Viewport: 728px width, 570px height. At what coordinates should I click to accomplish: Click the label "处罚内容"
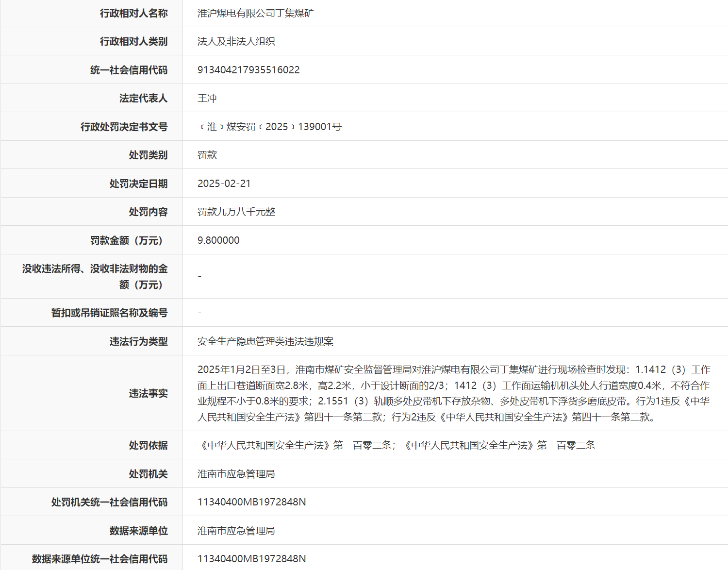click(148, 212)
